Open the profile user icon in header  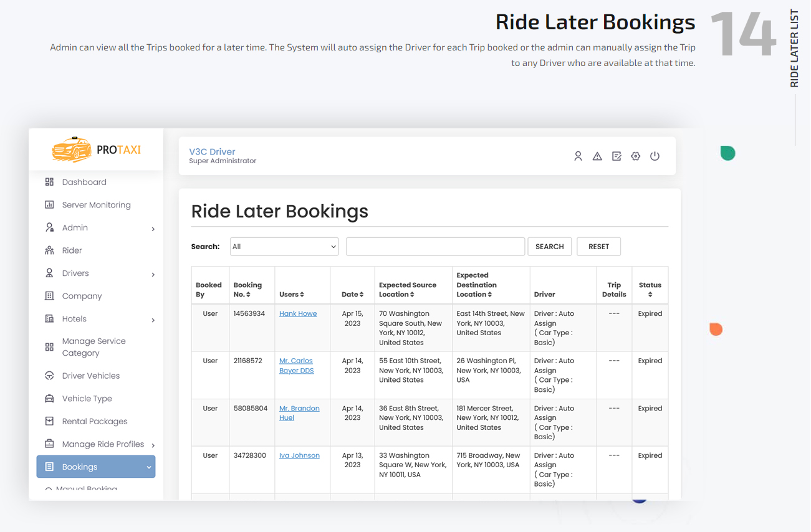click(x=578, y=156)
